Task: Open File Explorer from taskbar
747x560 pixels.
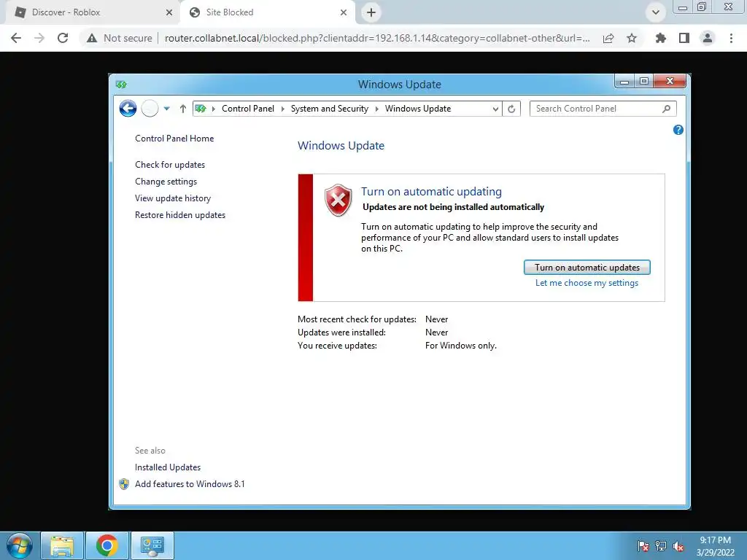Action: click(62, 545)
